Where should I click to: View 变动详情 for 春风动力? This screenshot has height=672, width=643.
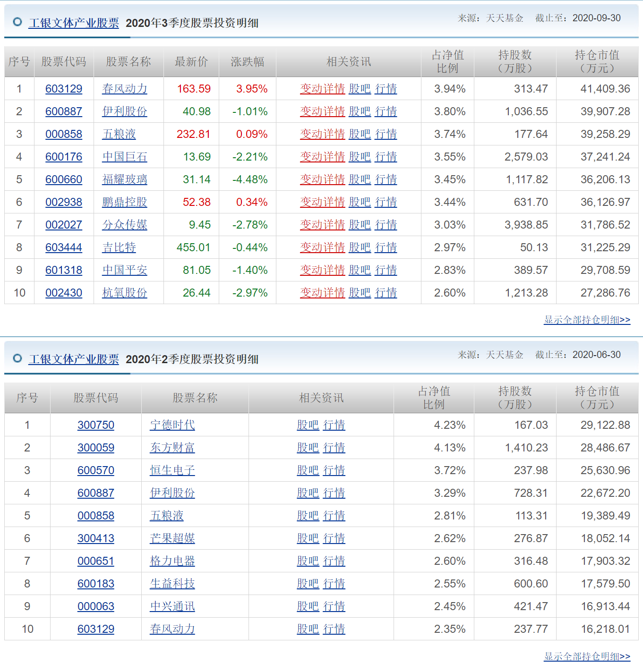click(323, 89)
